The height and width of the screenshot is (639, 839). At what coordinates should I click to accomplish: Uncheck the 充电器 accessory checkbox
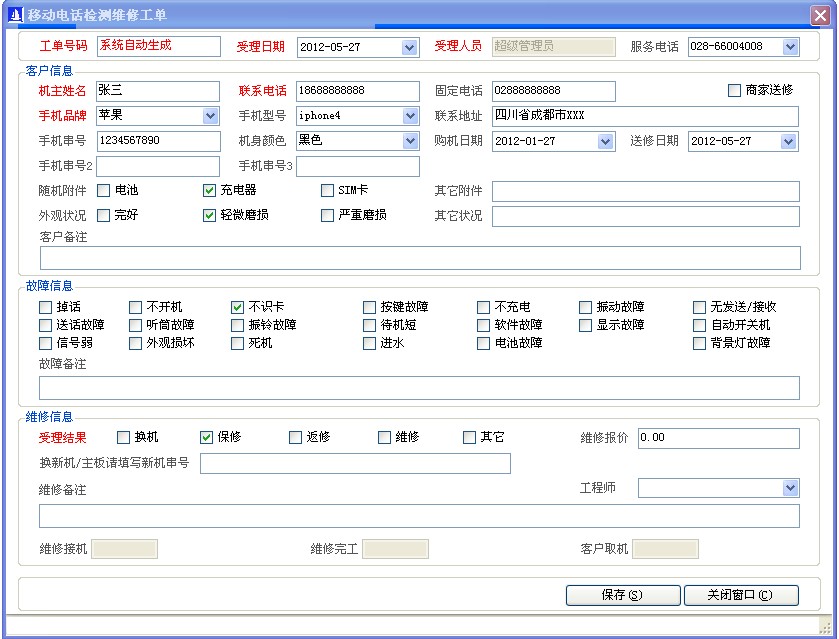coord(209,190)
